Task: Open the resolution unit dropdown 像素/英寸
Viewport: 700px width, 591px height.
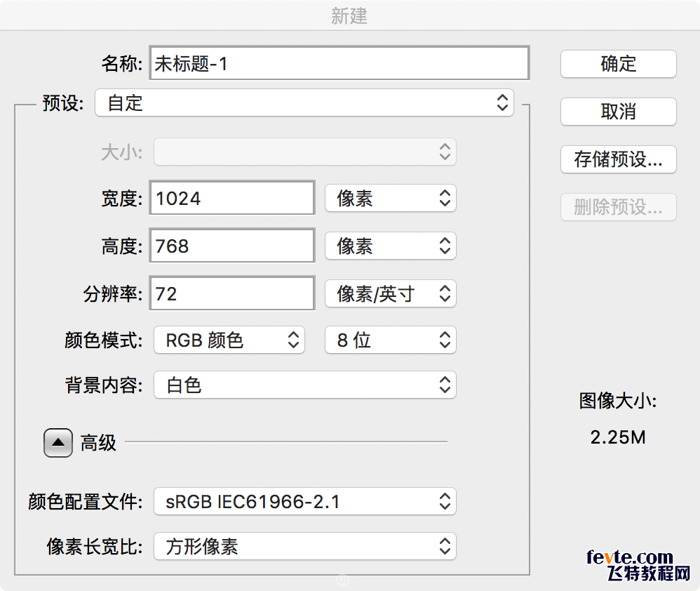Action: click(391, 293)
